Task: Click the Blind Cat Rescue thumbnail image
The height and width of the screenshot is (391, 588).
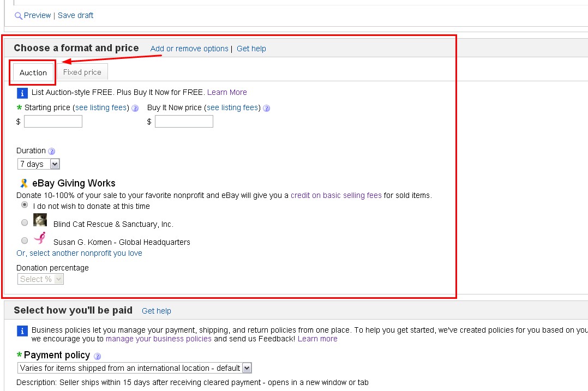Action: (x=40, y=220)
